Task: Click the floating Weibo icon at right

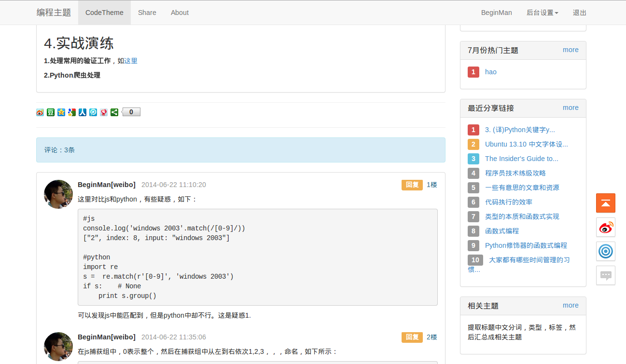Action: (x=606, y=227)
